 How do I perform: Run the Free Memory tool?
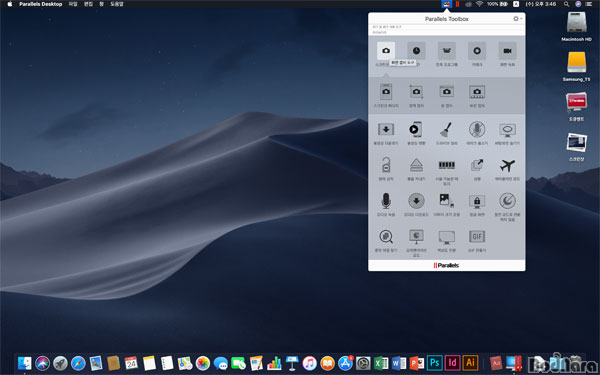[x=447, y=165]
